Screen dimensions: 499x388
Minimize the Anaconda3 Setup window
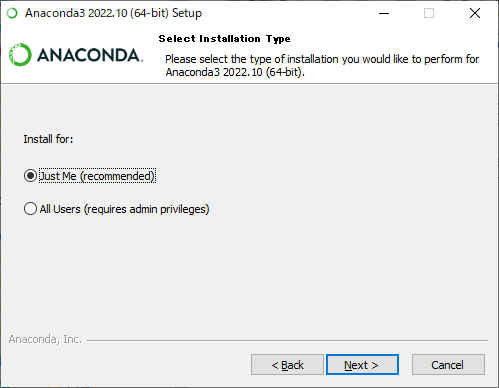click(384, 13)
